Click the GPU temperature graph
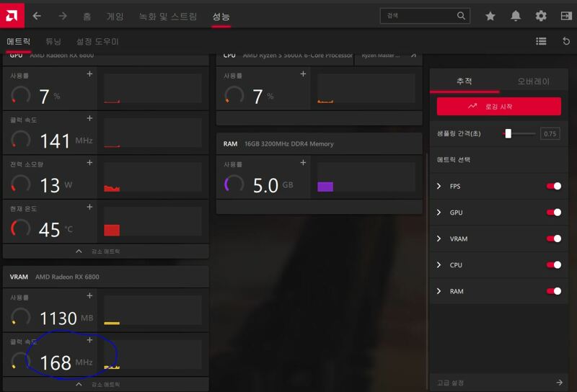 [x=153, y=221]
